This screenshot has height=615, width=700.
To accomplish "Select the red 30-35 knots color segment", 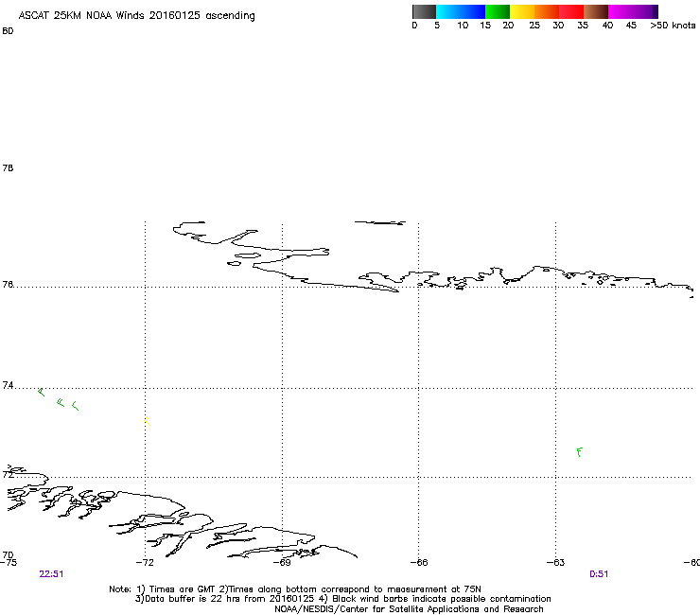I will (x=571, y=11).
